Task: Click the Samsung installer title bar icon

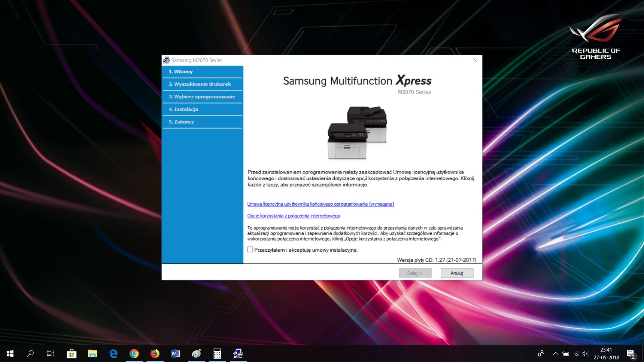Action: (x=166, y=60)
